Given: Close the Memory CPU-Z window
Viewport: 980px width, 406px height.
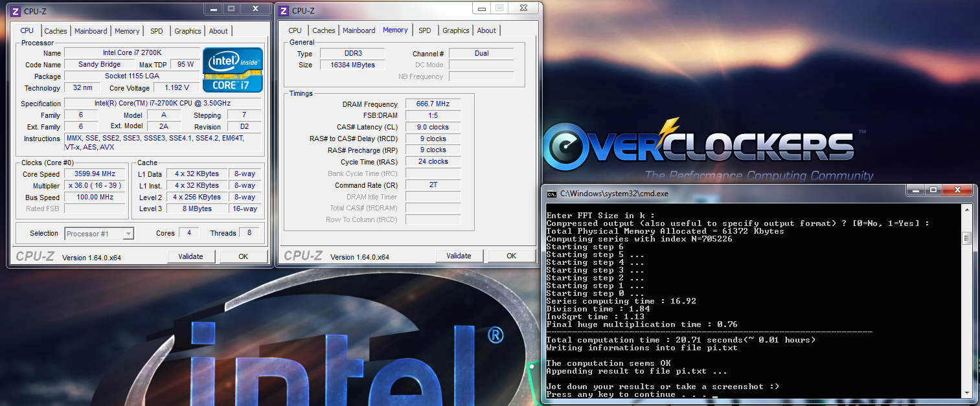Looking at the screenshot, I should tap(523, 8).
